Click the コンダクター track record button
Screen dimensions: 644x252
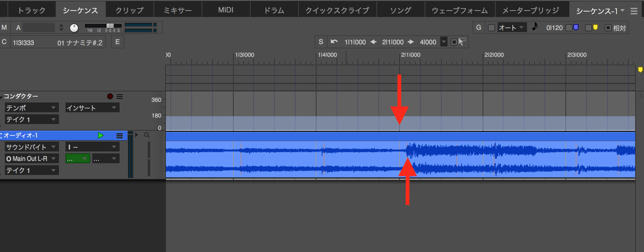point(110,96)
